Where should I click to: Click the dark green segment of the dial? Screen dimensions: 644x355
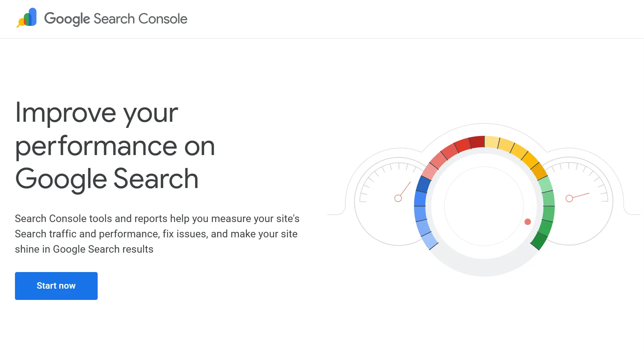(x=539, y=240)
